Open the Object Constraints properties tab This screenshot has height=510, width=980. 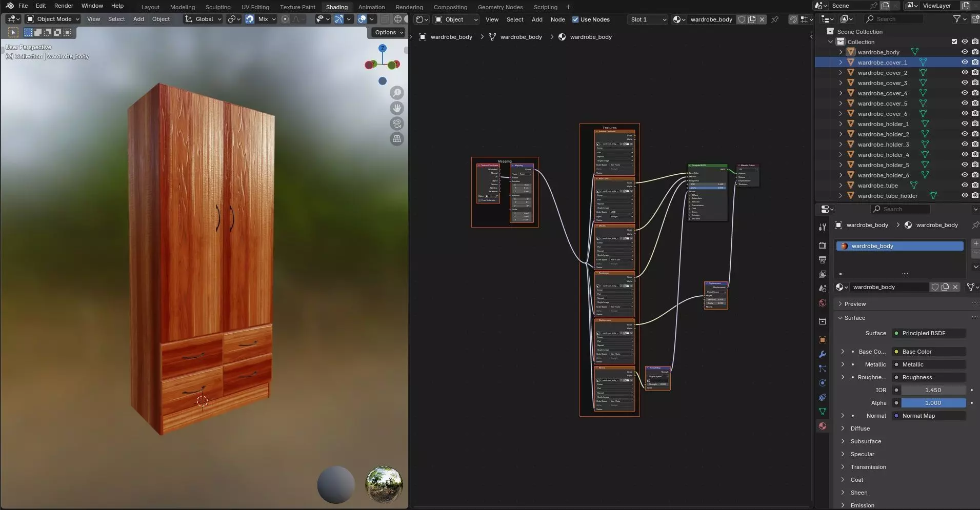coord(823,397)
